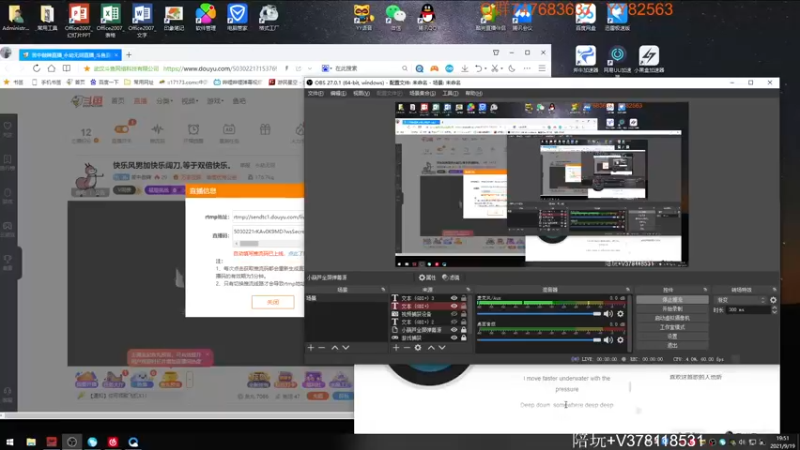Toggle visibility of the fourth source row

coord(454,322)
